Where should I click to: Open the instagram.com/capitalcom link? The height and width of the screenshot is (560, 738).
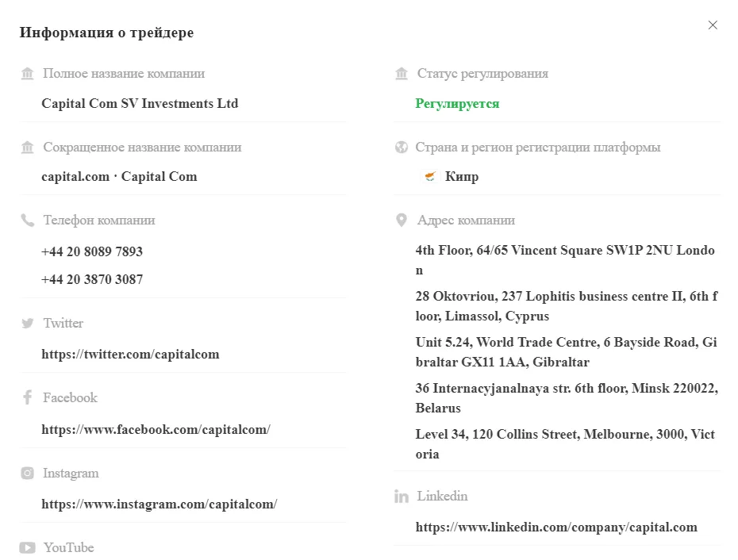click(x=159, y=504)
